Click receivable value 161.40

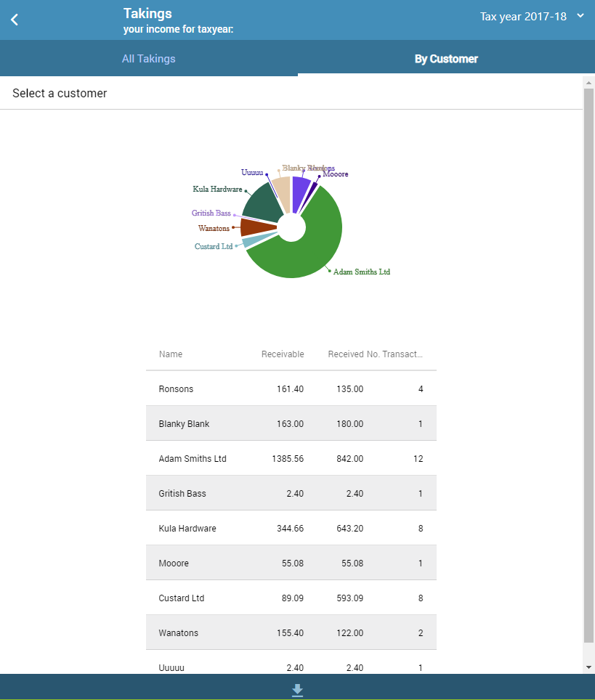click(x=290, y=388)
